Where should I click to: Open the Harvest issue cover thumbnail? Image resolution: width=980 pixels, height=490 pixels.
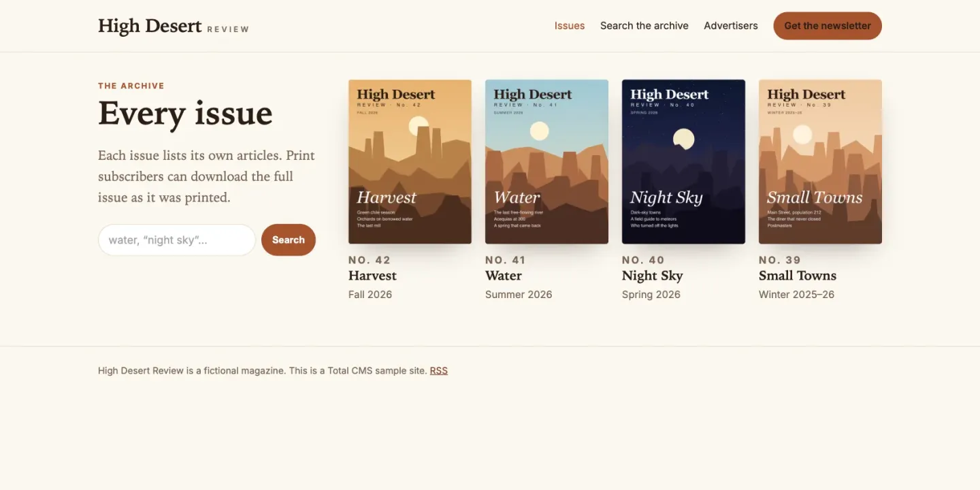410,162
